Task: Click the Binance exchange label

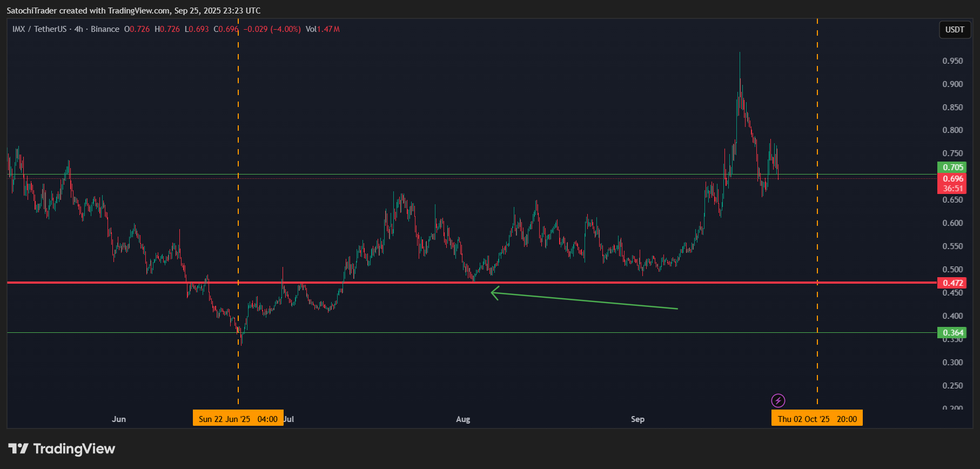Action: coord(105,29)
